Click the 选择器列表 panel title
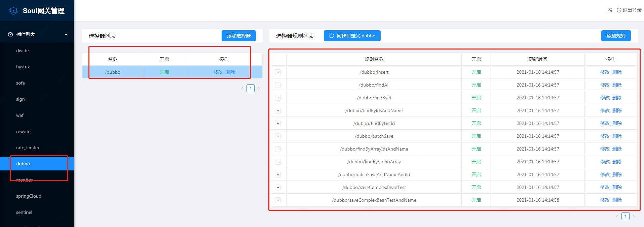644x227 pixels. click(x=102, y=36)
